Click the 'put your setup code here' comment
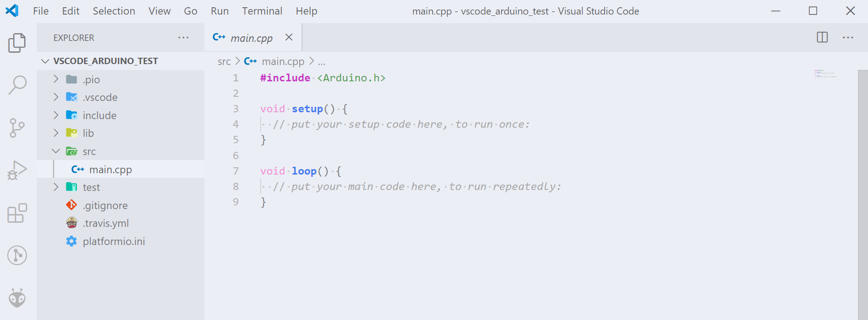 [401, 124]
